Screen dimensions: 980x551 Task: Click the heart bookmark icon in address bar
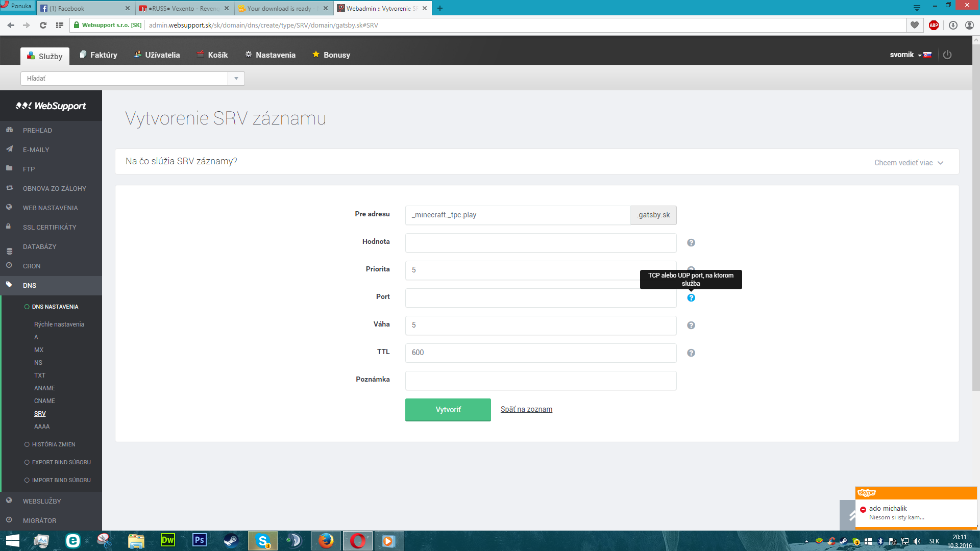pos(915,25)
